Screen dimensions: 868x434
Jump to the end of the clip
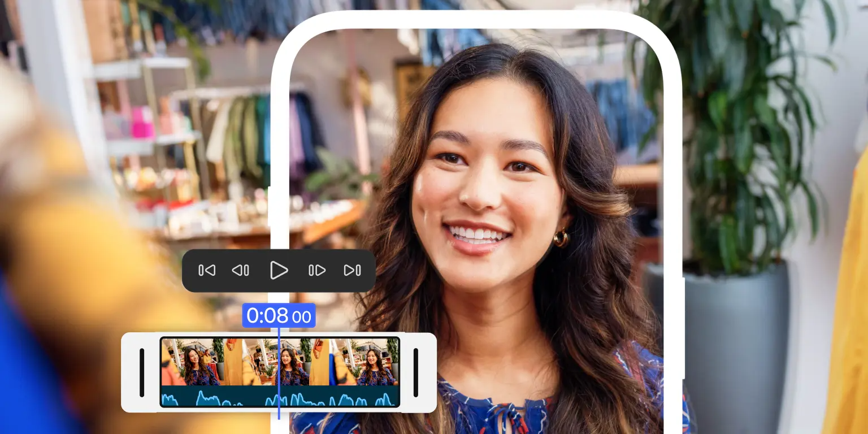pos(352,271)
